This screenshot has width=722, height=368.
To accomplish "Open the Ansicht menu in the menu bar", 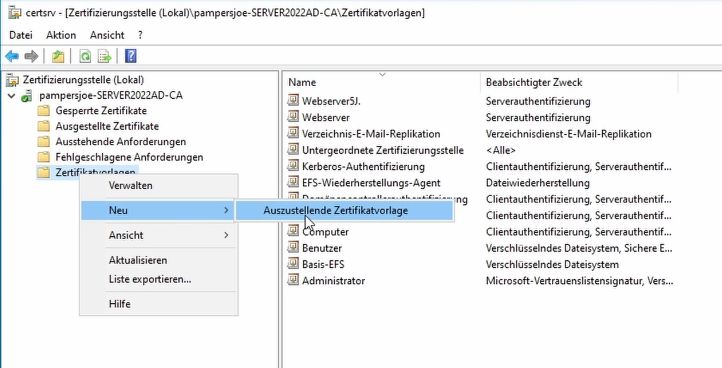I will click(x=107, y=35).
